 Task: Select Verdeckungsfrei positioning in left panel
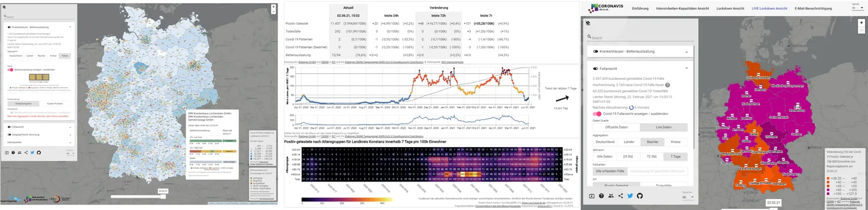point(23,103)
